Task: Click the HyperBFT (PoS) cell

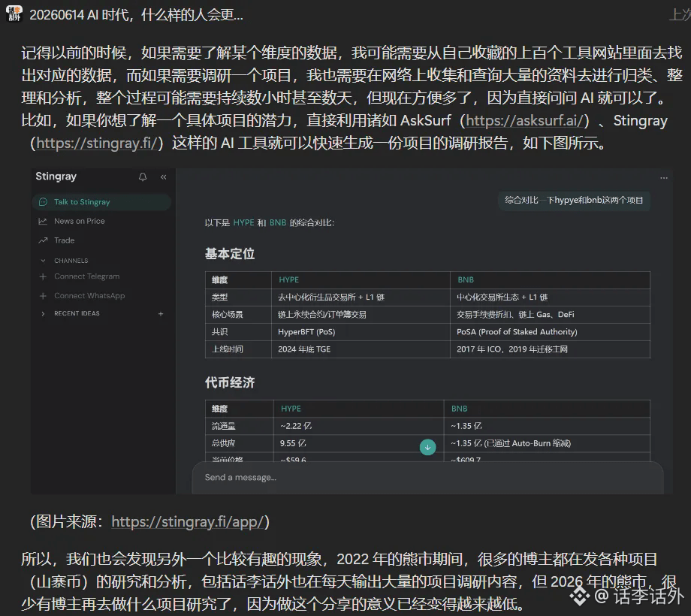Action: pyautogui.click(x=306, y=332)
